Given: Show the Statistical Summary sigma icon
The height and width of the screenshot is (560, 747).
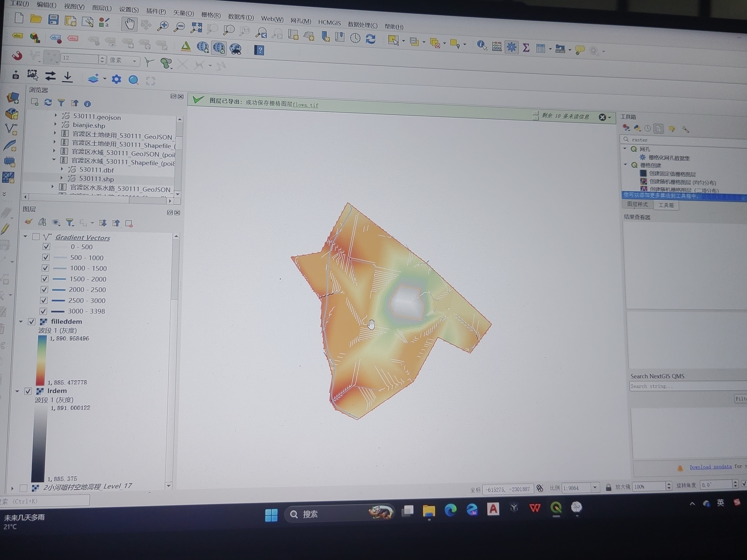Looking at the screenshot, I should click(x=526, y=48).
